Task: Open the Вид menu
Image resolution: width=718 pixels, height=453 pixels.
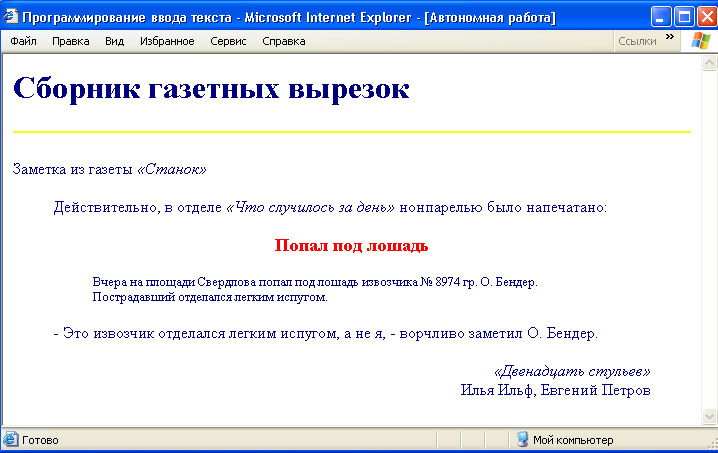Action: 114,41
